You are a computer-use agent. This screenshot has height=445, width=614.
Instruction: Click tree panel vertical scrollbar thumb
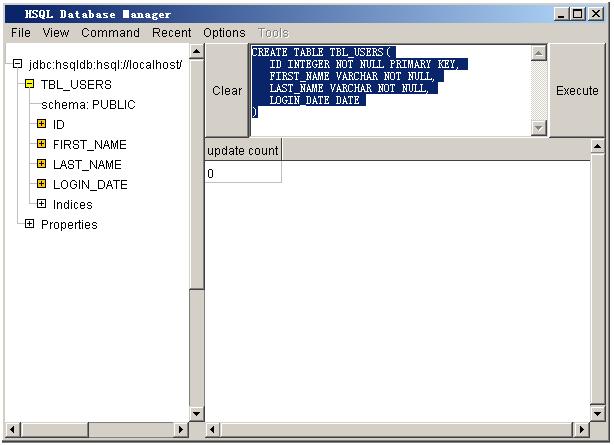197,175
